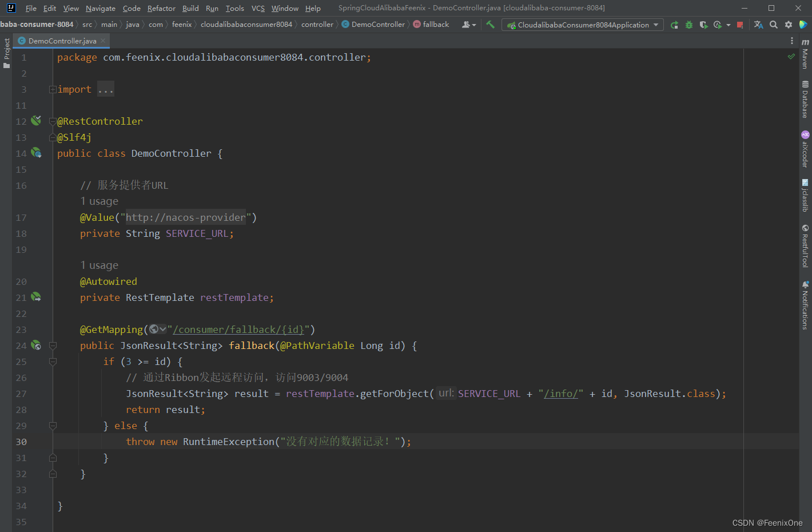Screen dimensions: 812x532
Task: Place cursor on line 30 throw statement
Action: click(269, 442)
